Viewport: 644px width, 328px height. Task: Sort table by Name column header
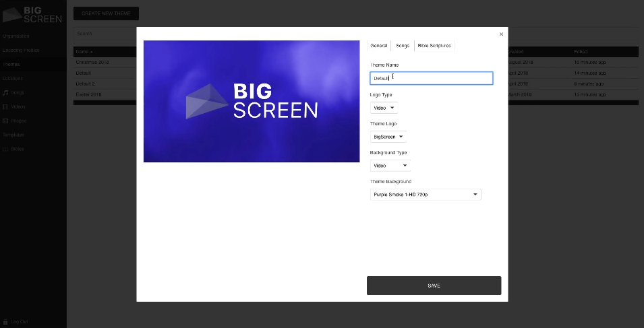pyautogui.click(x=84, y=52)
